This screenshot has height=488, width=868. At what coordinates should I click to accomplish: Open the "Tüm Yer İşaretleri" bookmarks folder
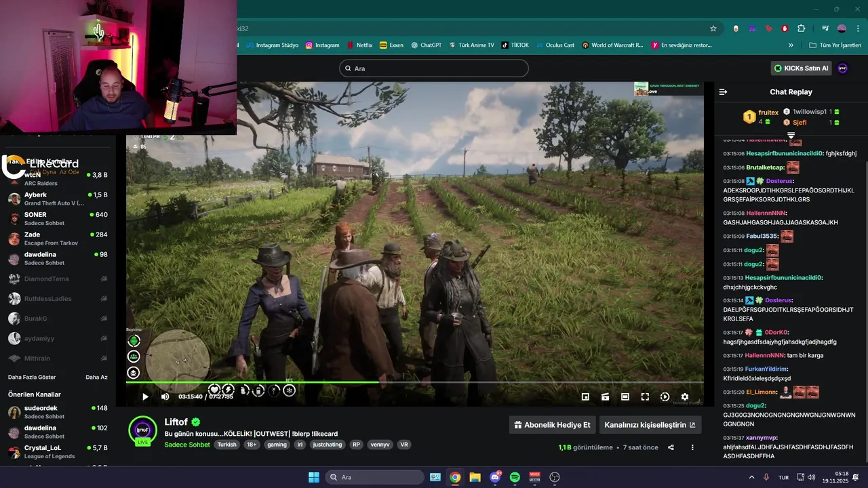pyautogui.click(x=835, y=45)
